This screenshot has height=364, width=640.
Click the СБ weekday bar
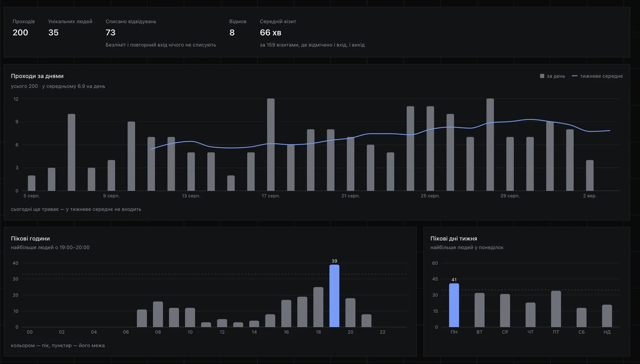[x=582, y=317]
